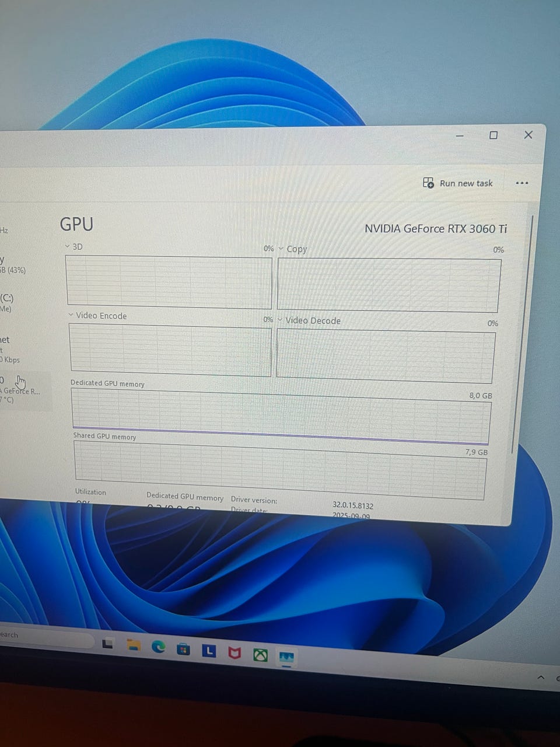This screenshot has width=560, height=747.
Task: Click the Driver version: label
Action: click(x=254, y=500)
